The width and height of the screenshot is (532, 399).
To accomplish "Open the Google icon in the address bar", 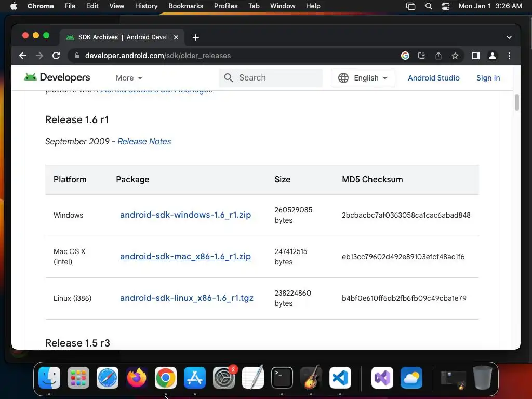I will coord(405,56).
